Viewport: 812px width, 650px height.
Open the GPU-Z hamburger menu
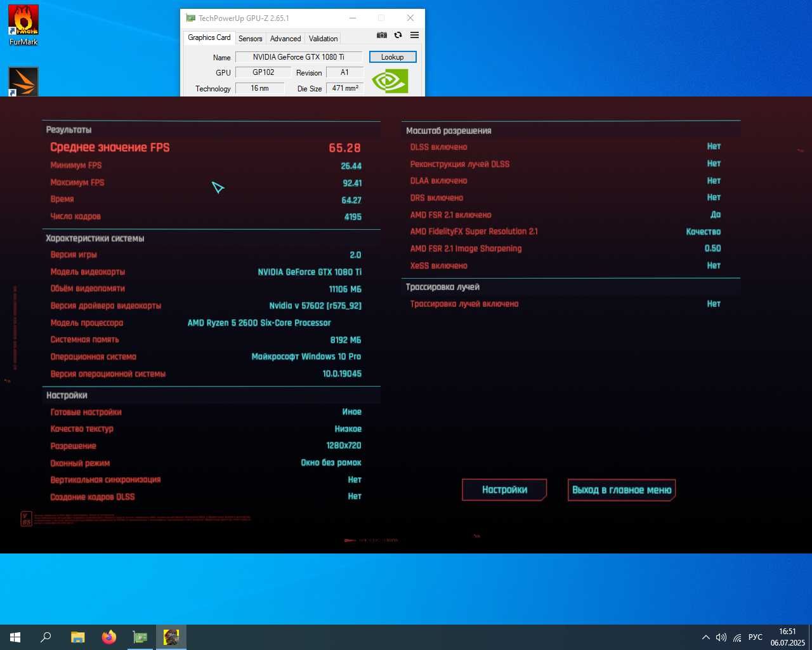click(x=414, y=36)
